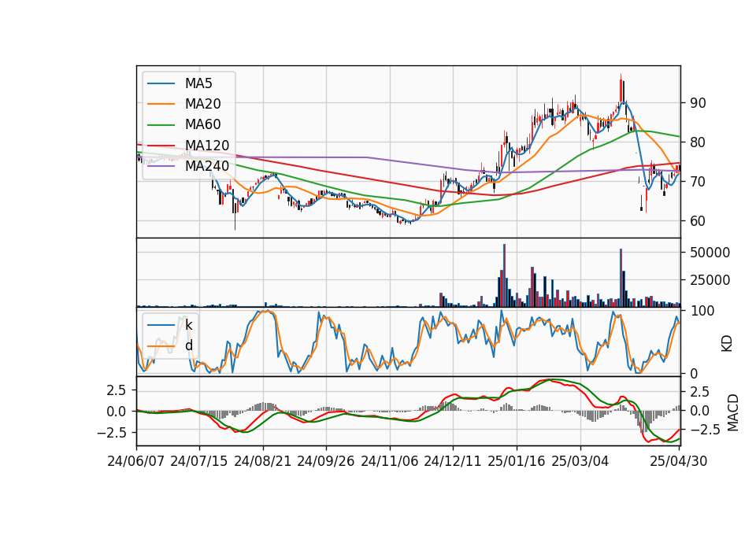756x543 pixels.
Task: Click the 24/12/11 date tick label
Action: coord(453,461)
